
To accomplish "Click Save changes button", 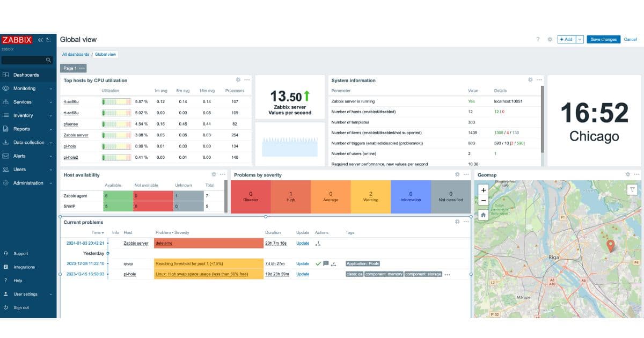I will (603, 39).
